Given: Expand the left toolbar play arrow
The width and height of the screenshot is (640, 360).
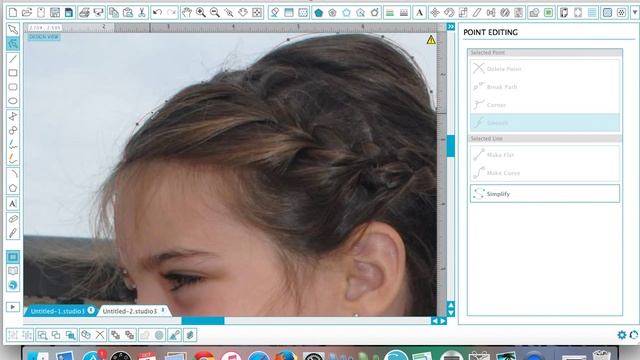Looking at the screenshot, I should [x=13, y=307].
